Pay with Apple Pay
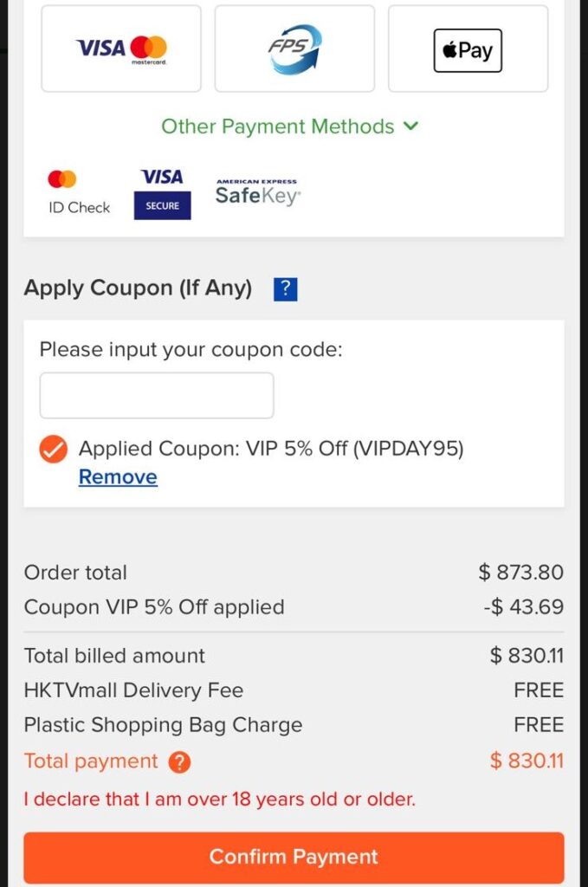The width and height of the screenshot is (588, 887). pyautogui.click(x=468, y=50)
